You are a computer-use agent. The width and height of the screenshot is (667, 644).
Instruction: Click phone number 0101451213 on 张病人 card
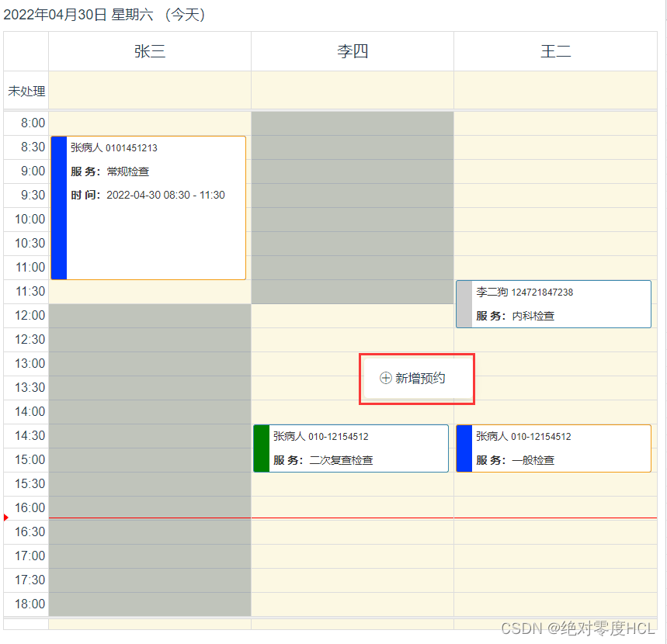(131, 148)
